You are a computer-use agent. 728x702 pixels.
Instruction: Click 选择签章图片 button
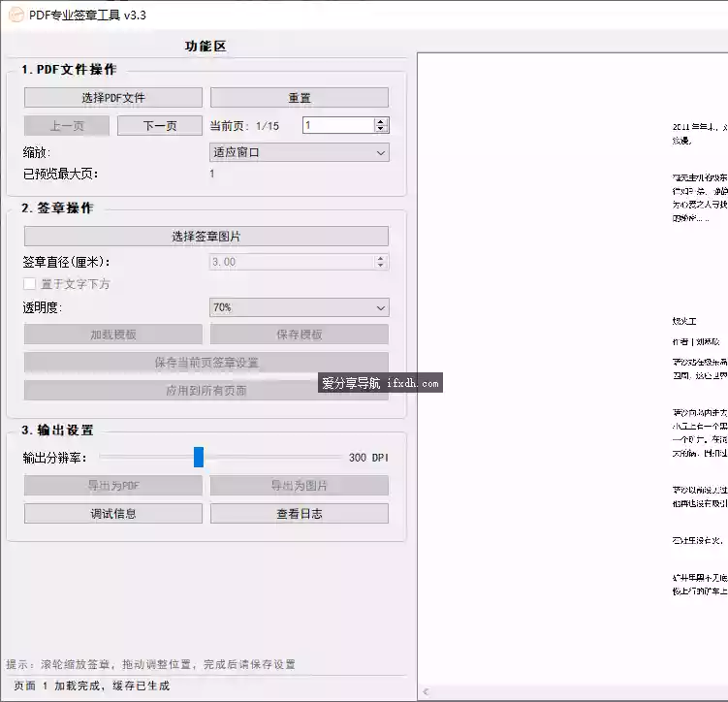click(x=206, y=237)
